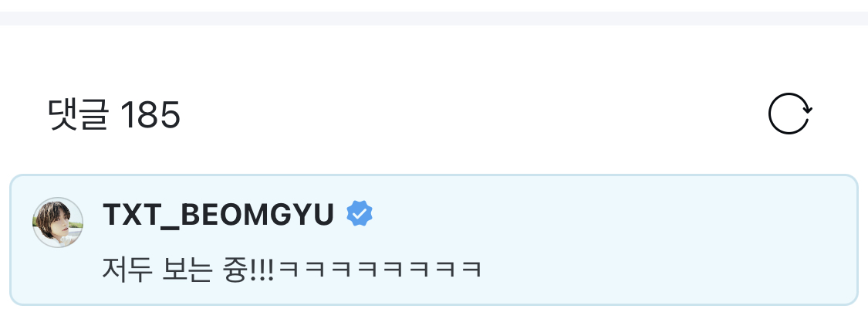The width and height of the screenshot is (868, 326).
Task: Click the ㅋㅋㅋㅋㅋㅋㅋㅋ laughter text in comment
Action: (380, 270)
